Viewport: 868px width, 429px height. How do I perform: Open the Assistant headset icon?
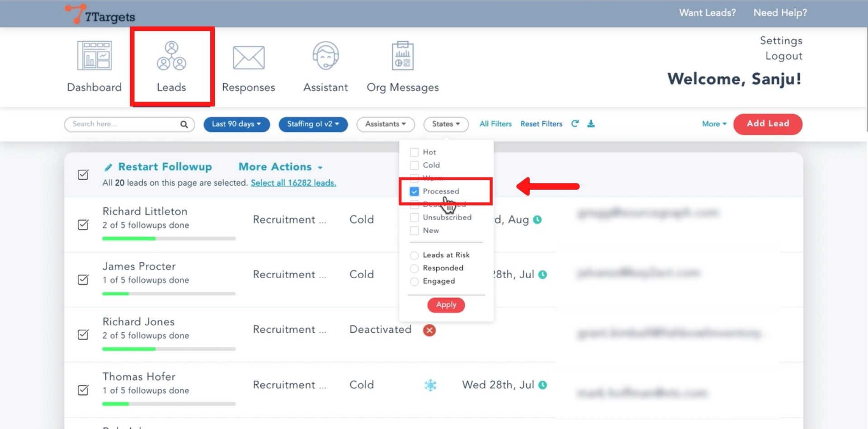325,56
